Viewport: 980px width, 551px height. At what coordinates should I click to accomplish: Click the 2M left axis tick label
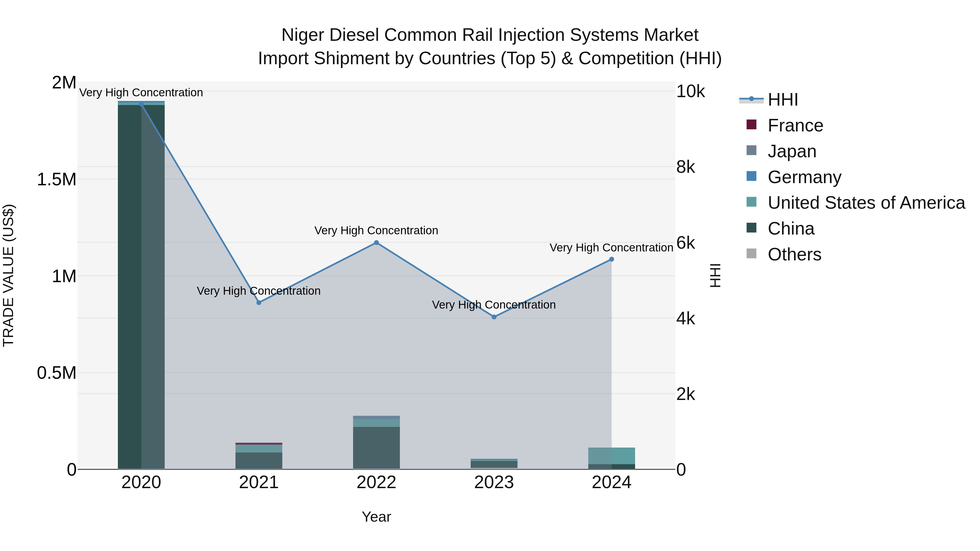(x=64, y=82)
